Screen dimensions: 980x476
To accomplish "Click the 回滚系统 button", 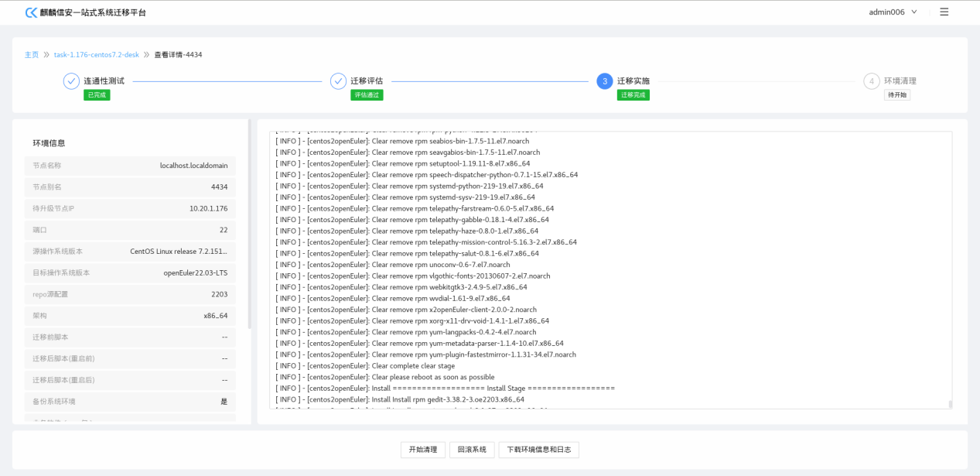I will [472, 450].
